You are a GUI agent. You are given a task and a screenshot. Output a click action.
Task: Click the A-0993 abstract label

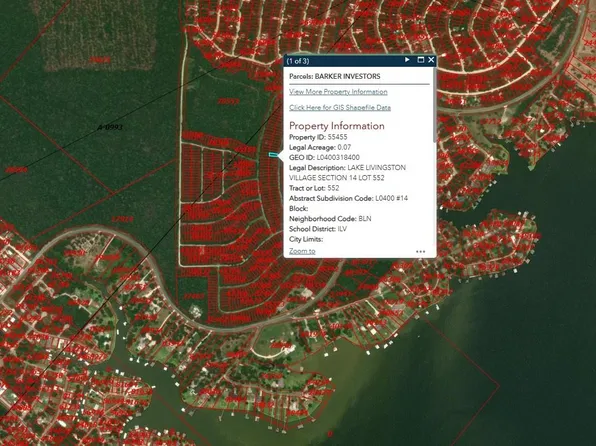[110, 127]
